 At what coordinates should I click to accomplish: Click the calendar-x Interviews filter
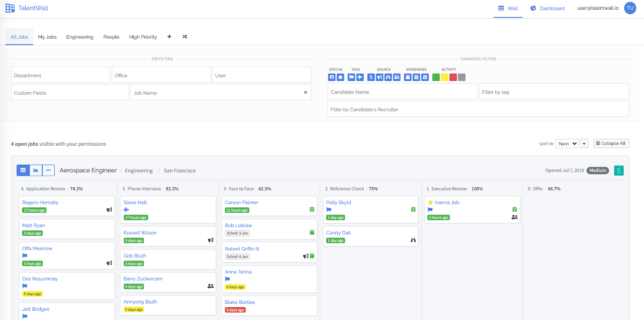[x=425, y=77]
